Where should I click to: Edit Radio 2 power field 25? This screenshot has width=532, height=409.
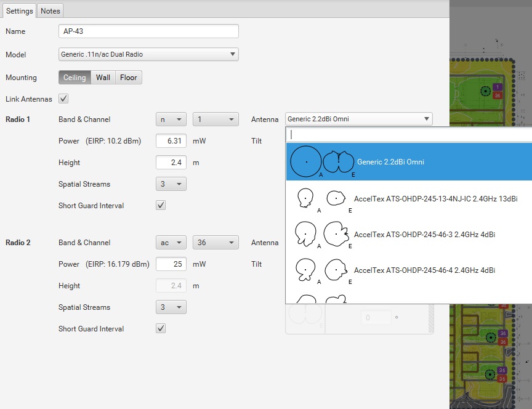point(171,264)
